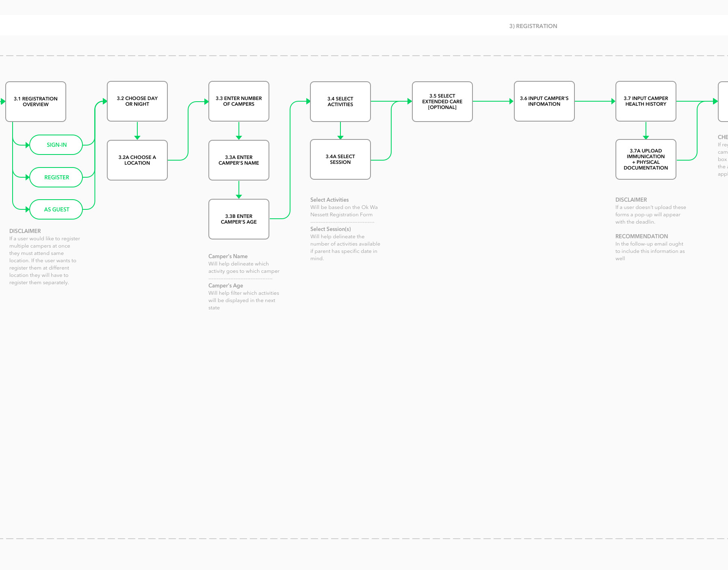
Task: Click 'register them separately.' text line
Action: pos(39,283)
